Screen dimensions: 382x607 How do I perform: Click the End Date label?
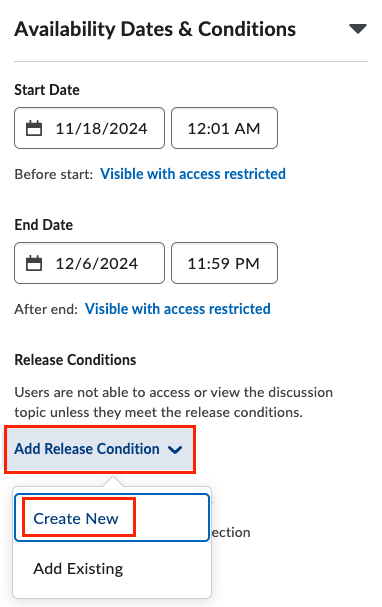pyautogui.click(x=44, y=225)
